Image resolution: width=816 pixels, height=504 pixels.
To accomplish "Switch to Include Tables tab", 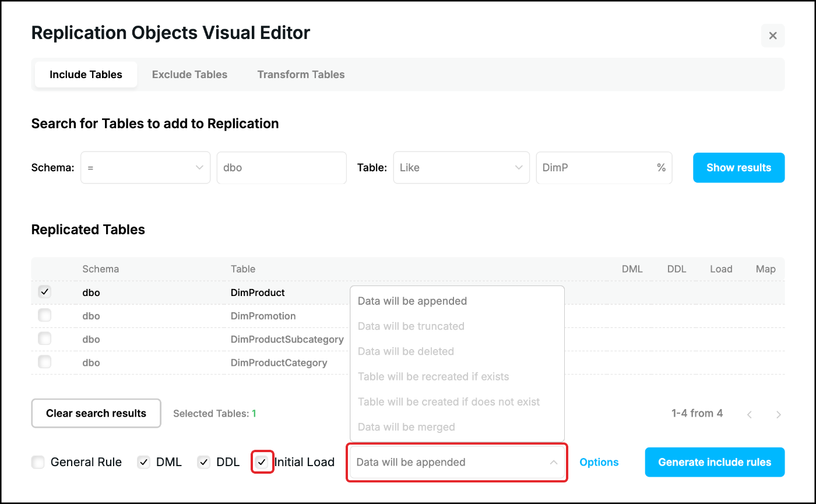I will (x=86, y=75).
